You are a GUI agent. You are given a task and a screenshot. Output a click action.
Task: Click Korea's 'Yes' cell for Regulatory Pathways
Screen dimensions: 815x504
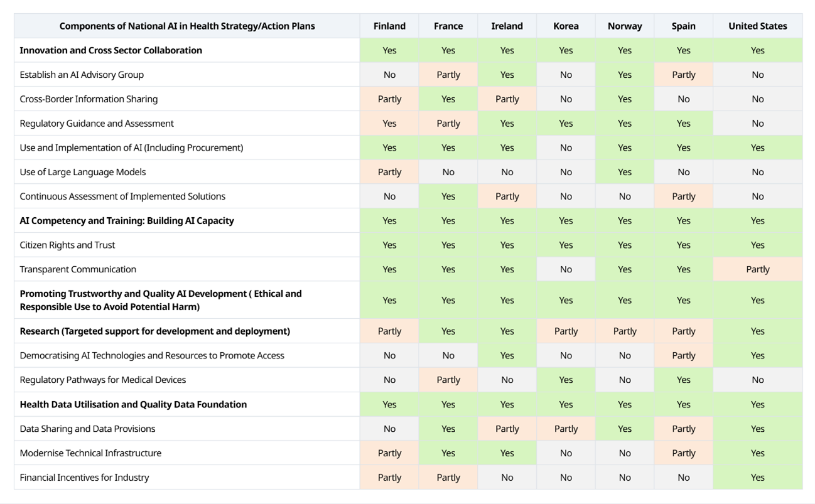click(566, 380)
